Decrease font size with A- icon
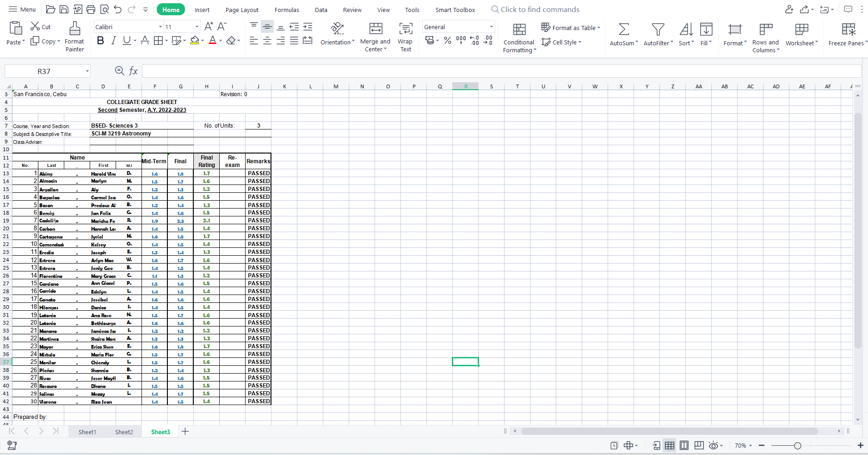Viewport: 868px width, 455px height. tap(222, 26)
